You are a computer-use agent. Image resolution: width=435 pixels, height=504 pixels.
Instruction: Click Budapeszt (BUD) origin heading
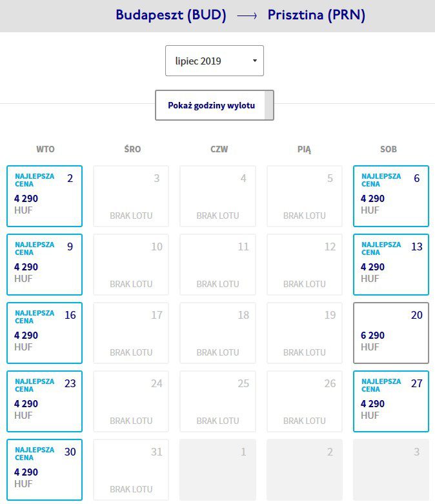pos(171,15)
